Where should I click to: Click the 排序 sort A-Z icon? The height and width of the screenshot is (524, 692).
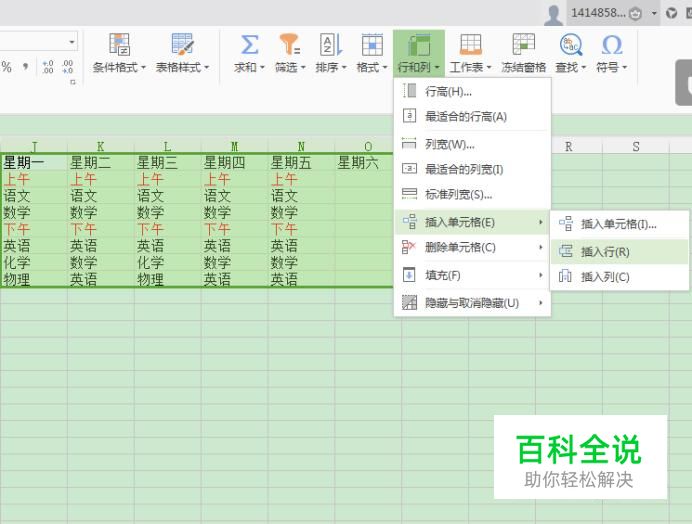tap(331, 45)
